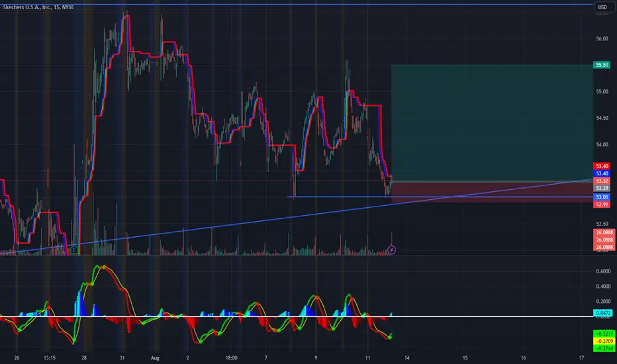
Task: Click the blue 53.01 horizontal line label
Action: coord(602,197)
